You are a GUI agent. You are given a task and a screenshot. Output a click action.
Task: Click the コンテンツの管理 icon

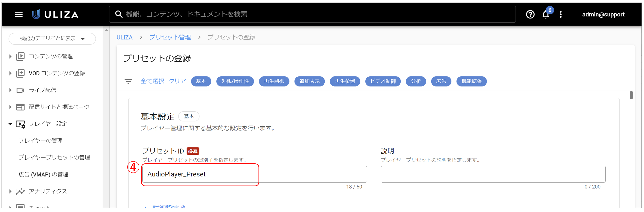[x=21, y=56]
